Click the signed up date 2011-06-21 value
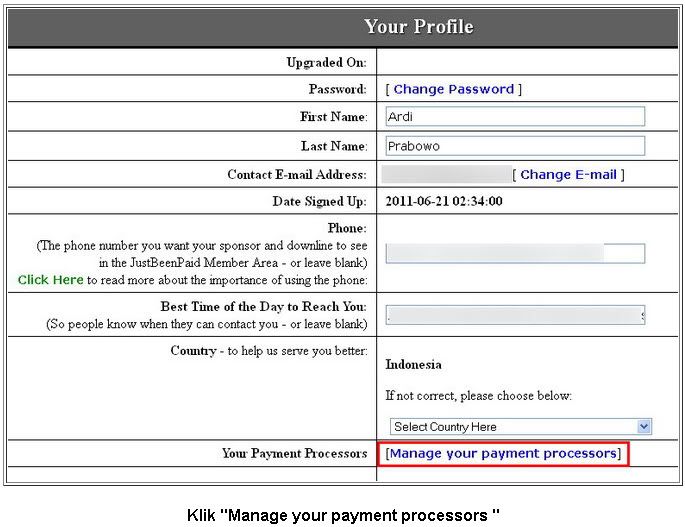 [x=444, y=201]
